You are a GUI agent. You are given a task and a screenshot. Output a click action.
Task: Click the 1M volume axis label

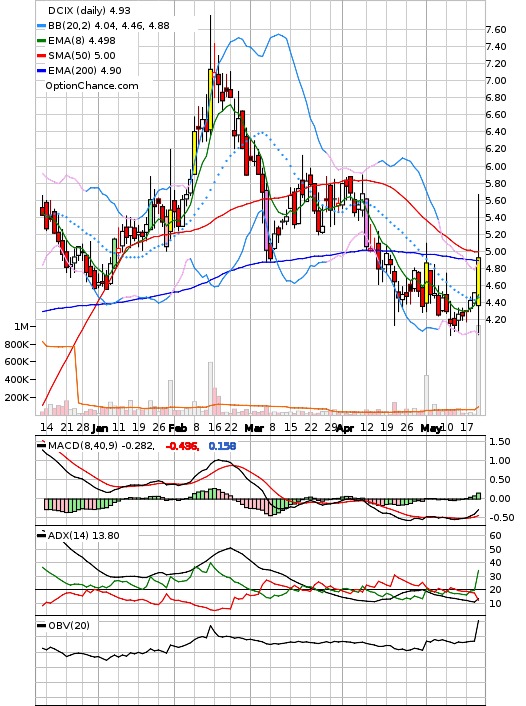tap(21, 326)
